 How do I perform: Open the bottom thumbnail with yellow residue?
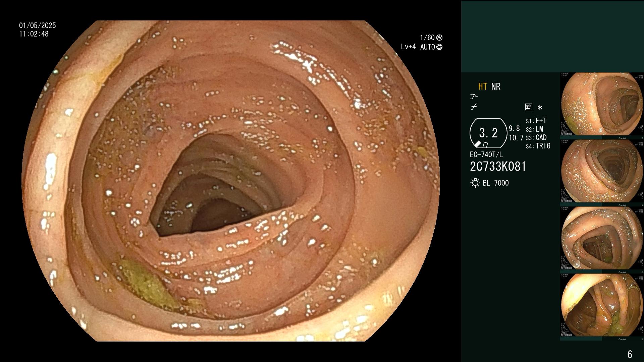click(602, 305)
